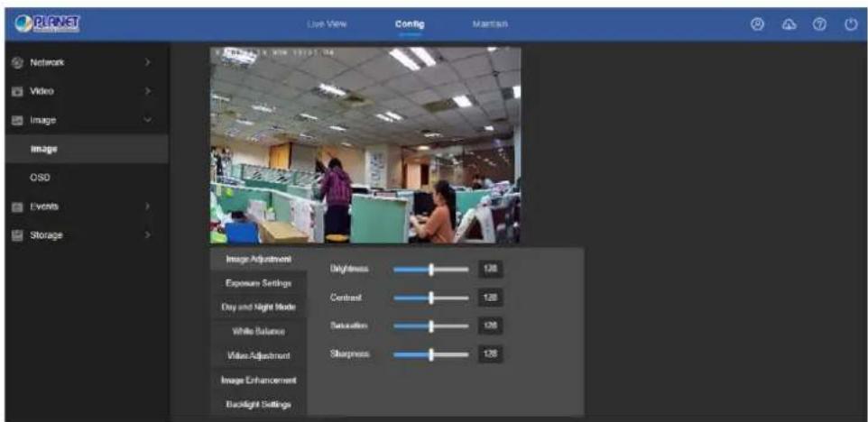Select the Image Adjustment tab

[x=259, y=260]
